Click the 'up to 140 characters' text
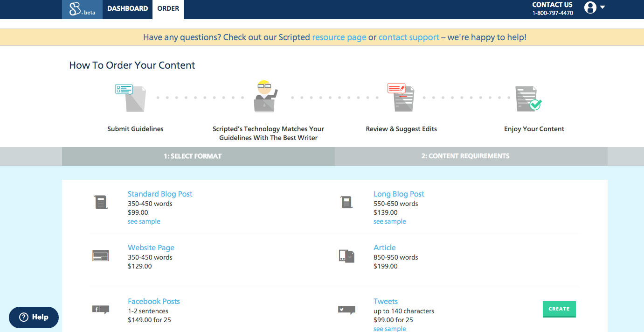Screen dimensions: 644x332 tap(404, 311)
